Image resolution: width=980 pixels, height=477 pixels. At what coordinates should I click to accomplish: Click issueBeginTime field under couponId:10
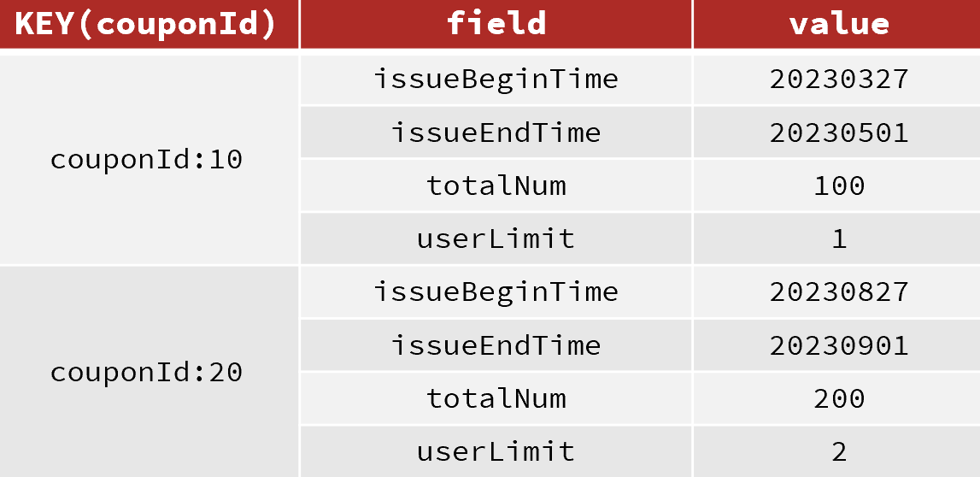496,79
